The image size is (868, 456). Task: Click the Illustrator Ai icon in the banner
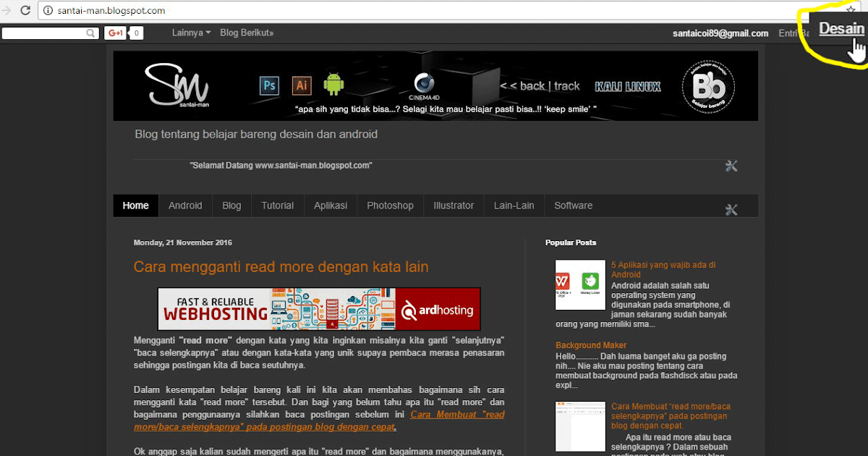pyautogui.click(x=302, y=85)
